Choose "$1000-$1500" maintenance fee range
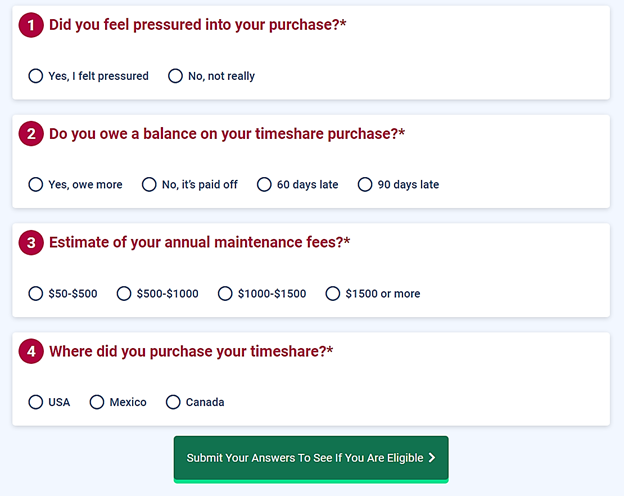This screenshot has height=496, width=624. click(x=225, y=294)
